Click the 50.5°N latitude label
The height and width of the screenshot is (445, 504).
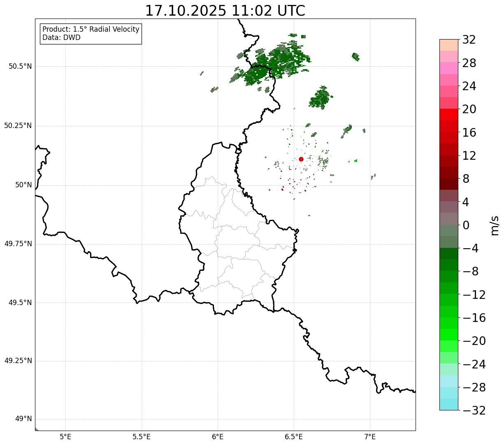[21, 66]
